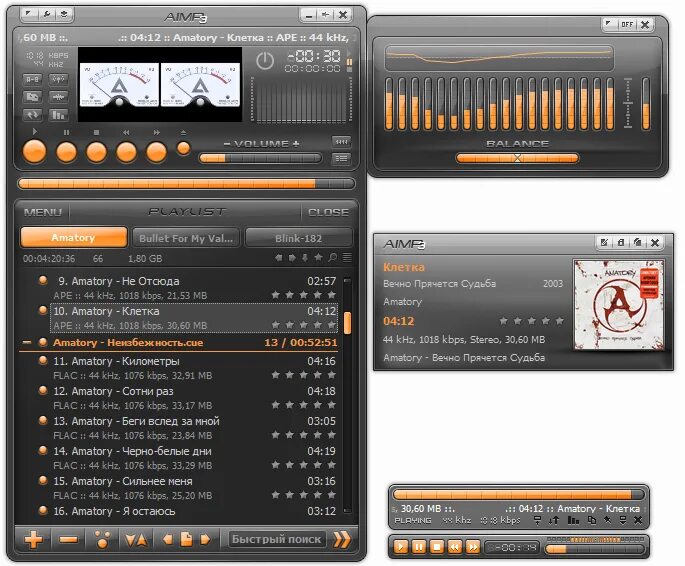Screen dimensions: 685x566
Task: Click the playlist right arrow navigation icon
Action: 292,258
